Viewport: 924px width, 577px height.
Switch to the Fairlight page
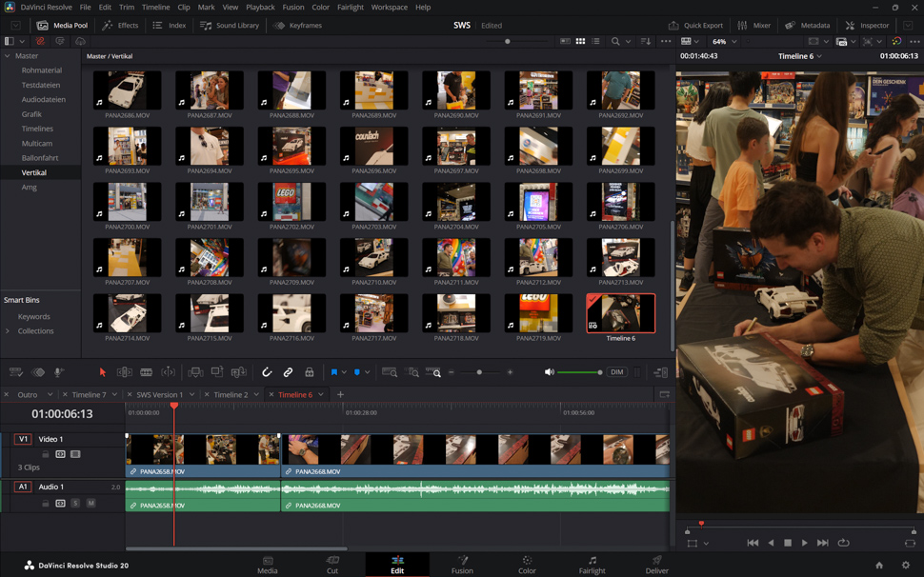pyautogui.click(x=592, y=565)
